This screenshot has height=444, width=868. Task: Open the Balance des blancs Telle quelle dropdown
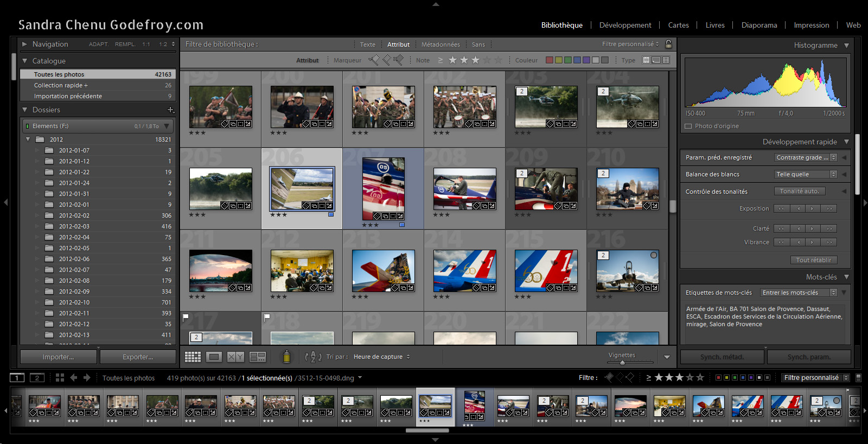click(x=806, y=174)
